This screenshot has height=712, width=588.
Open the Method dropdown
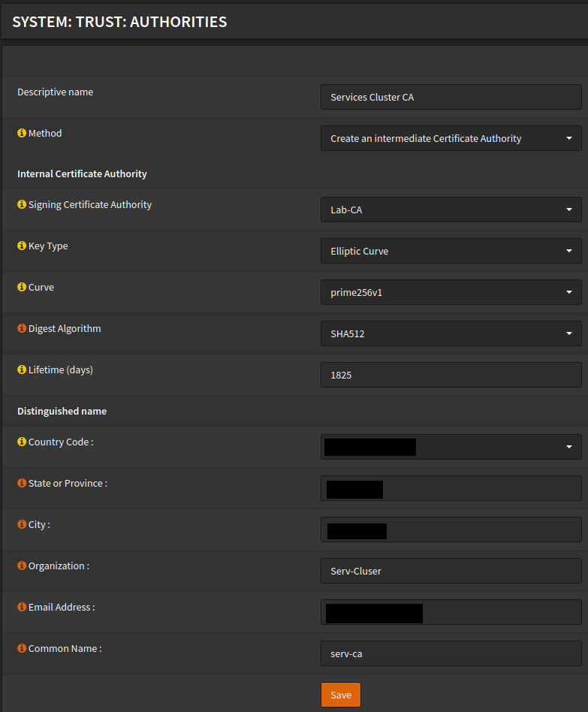coord(451,138)
